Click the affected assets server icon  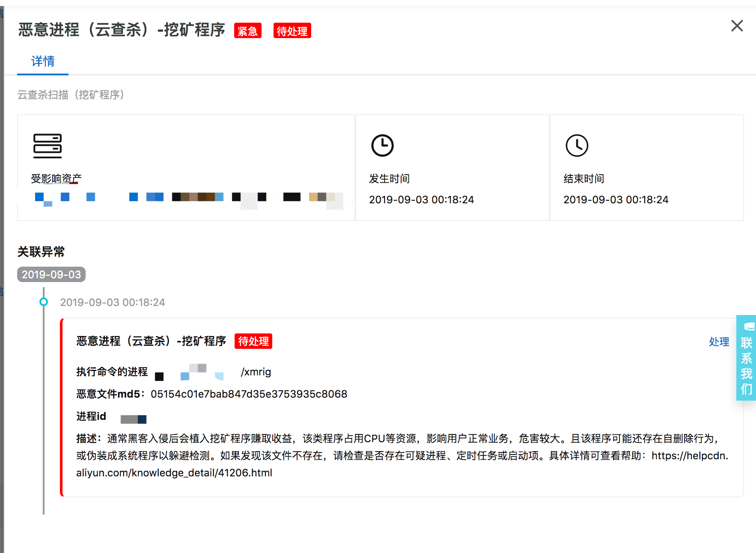(48, 146)
